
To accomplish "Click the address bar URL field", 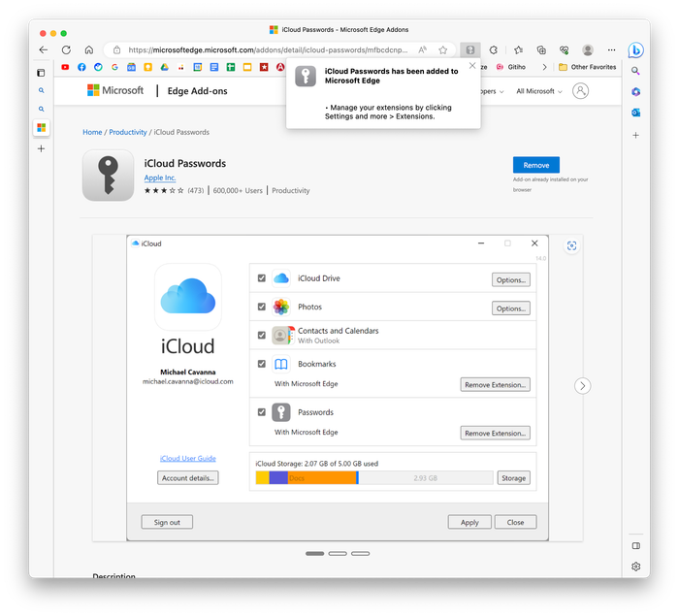I will tap(268, 50).
